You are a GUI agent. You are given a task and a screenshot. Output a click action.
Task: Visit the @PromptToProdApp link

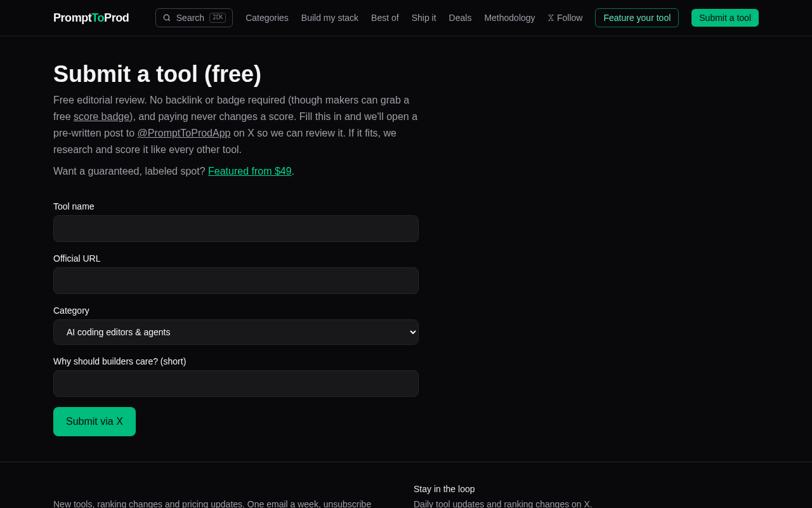pos(184,133)
